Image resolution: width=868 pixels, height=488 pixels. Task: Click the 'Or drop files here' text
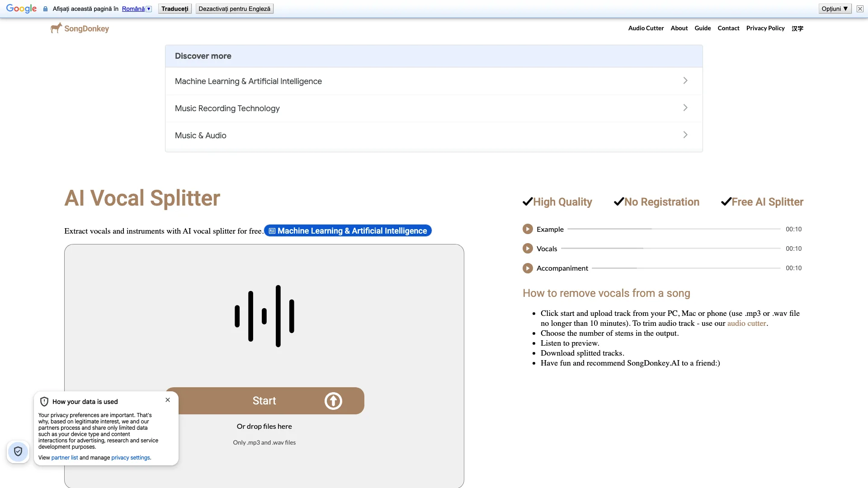pos(264,426)
